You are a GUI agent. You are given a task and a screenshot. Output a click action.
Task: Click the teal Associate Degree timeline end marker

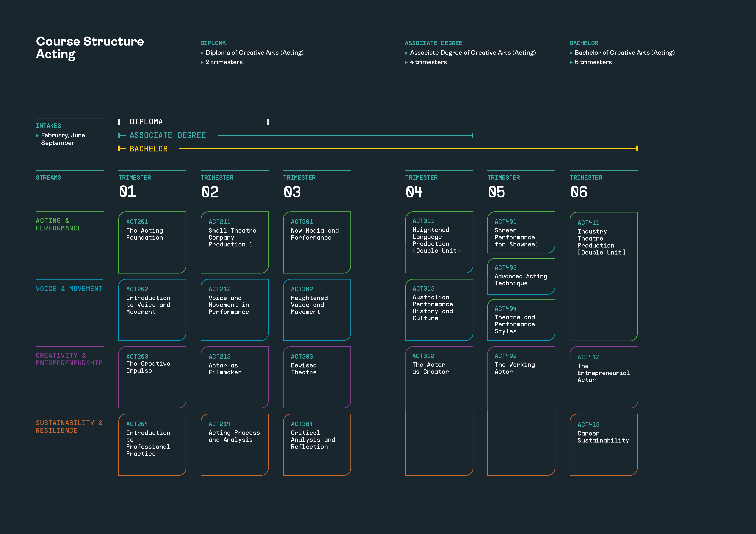pyautogui.click(x=472, y=136)
